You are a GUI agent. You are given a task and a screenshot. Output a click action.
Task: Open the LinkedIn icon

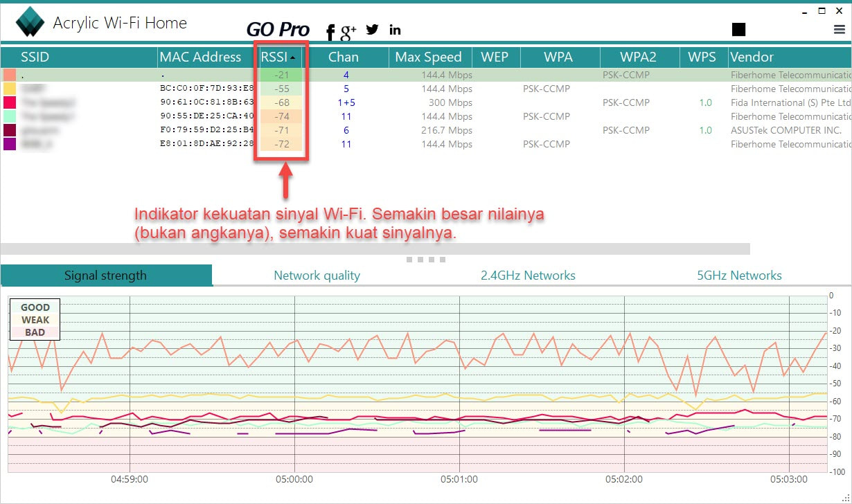[395, 30]
